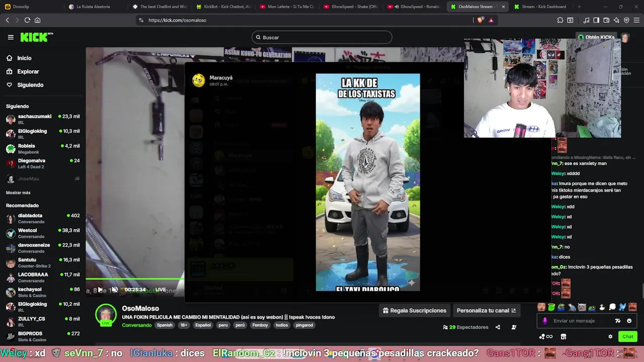Click browser back arrow
Image resolution: width=644 pixels, height=362 pixels.
tap(7, 20)
